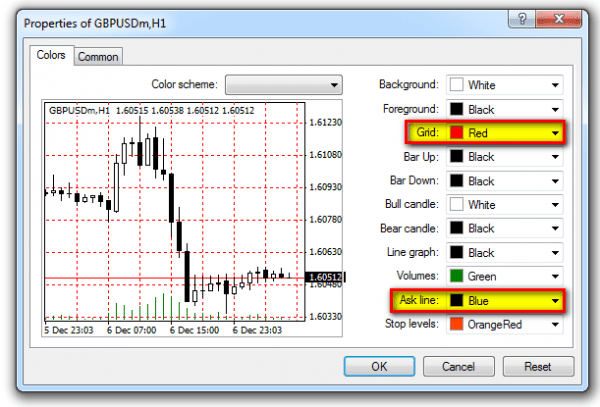Click the 5 Dec 23:03 time label

point(68,330)
